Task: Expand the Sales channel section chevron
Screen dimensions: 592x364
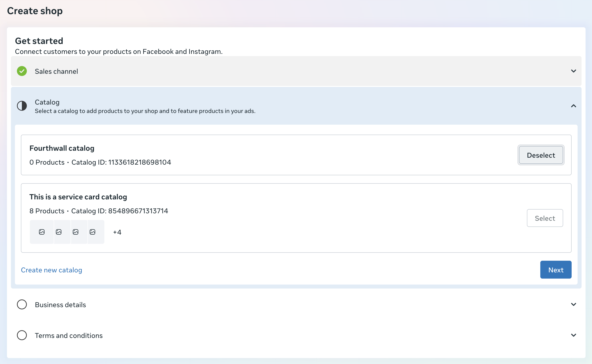Action: (x=573, y=71)
